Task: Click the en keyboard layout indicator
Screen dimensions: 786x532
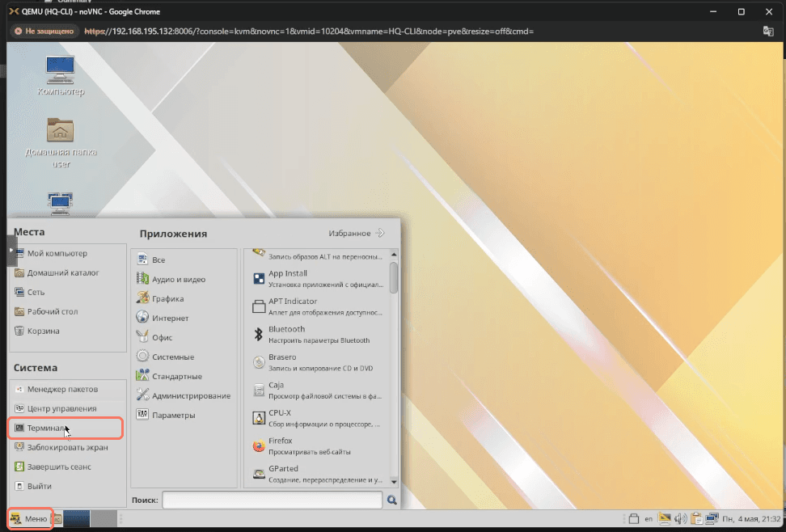Action: pyautogui.click(x=649, y=519)
